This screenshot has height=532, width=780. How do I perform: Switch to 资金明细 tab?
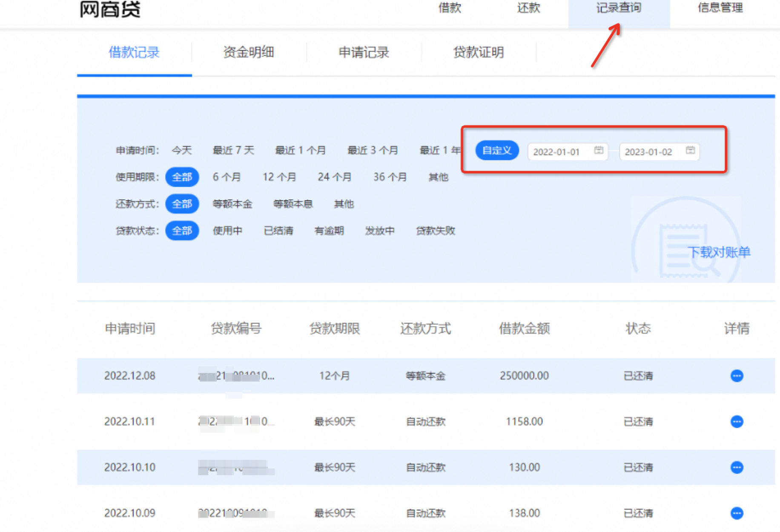coord(249,52)
